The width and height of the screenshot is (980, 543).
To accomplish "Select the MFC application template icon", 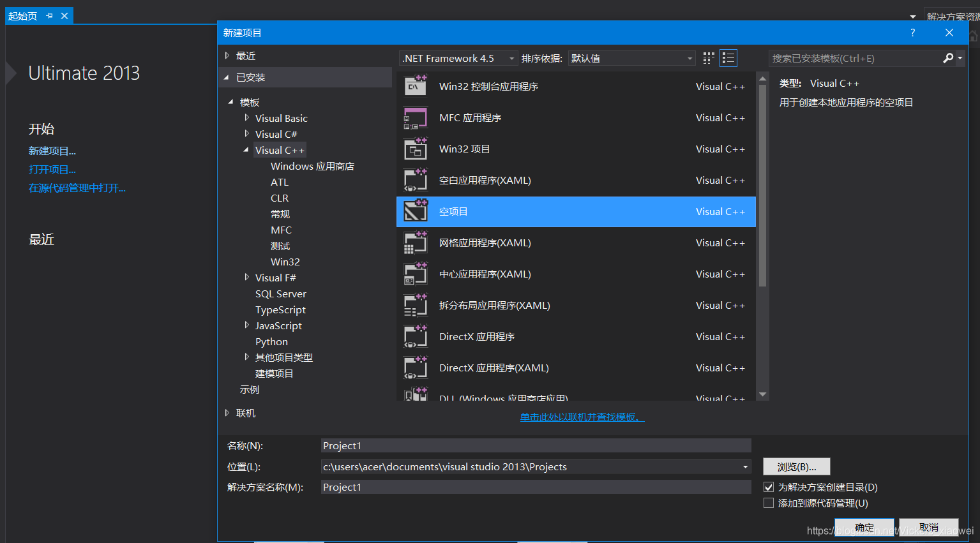I will click(x=416, y=117).
